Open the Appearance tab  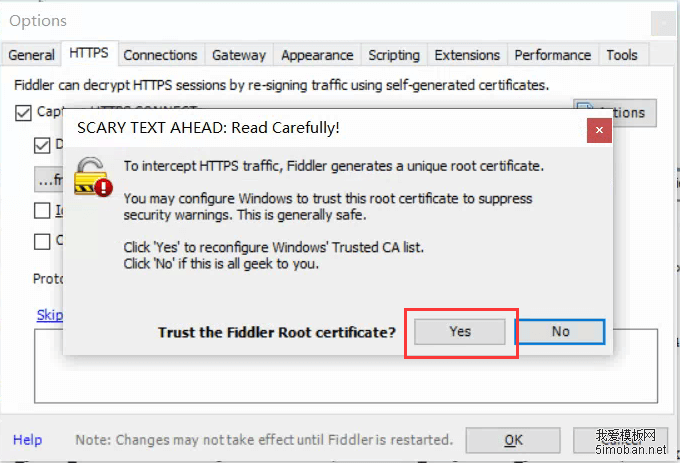pyautogui.click(x=316, y=55)
